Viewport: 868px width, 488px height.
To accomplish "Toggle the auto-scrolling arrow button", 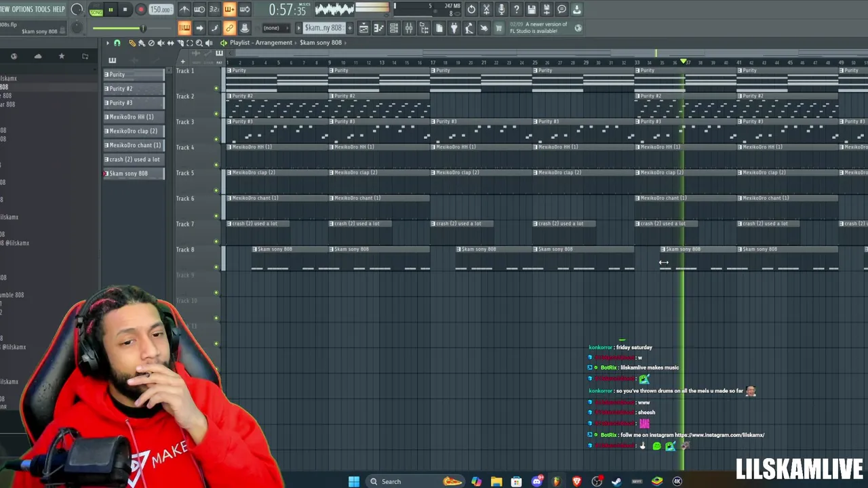I will tap(199, 28).
